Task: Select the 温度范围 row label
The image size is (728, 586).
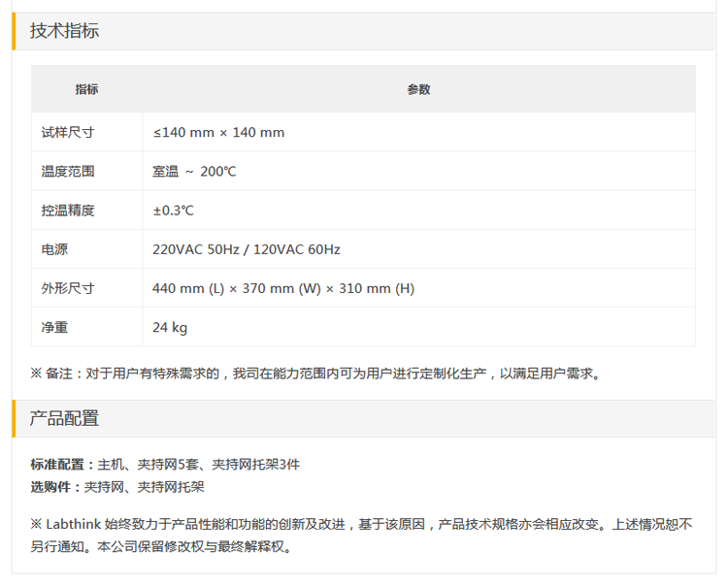Action: click(68, 172)
